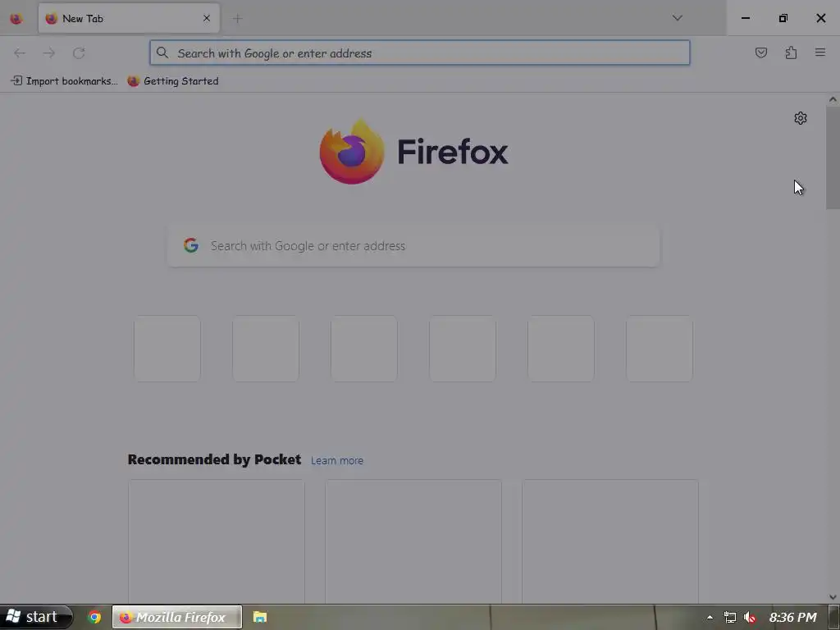840x630 pixels.
Task: Open a new tab with the plus button
Action: (237, 19)
